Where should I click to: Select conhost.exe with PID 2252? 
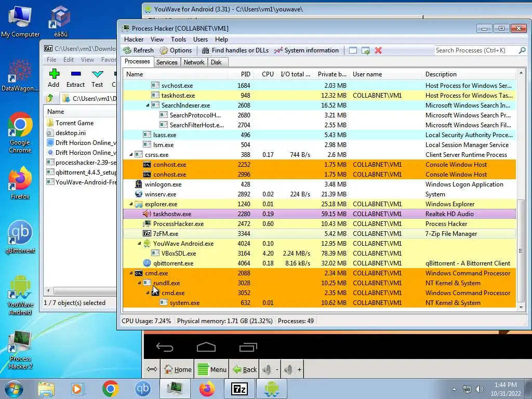coord(320,165)
